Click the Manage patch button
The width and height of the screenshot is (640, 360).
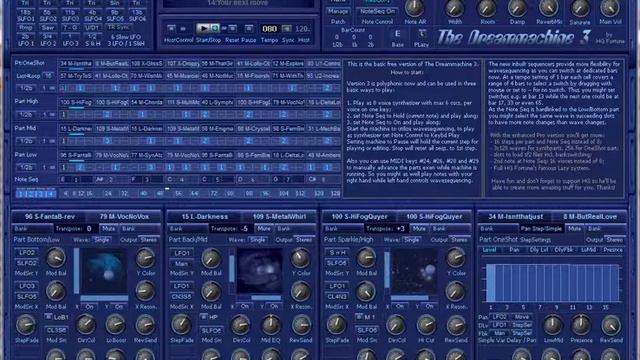click(x=338, y=11)
